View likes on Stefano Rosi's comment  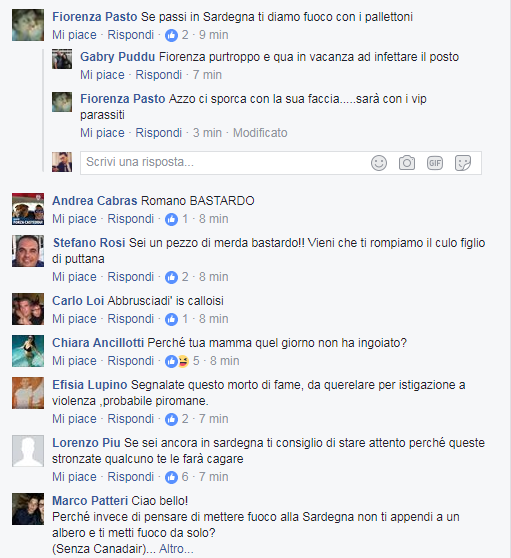coord(177,277)
